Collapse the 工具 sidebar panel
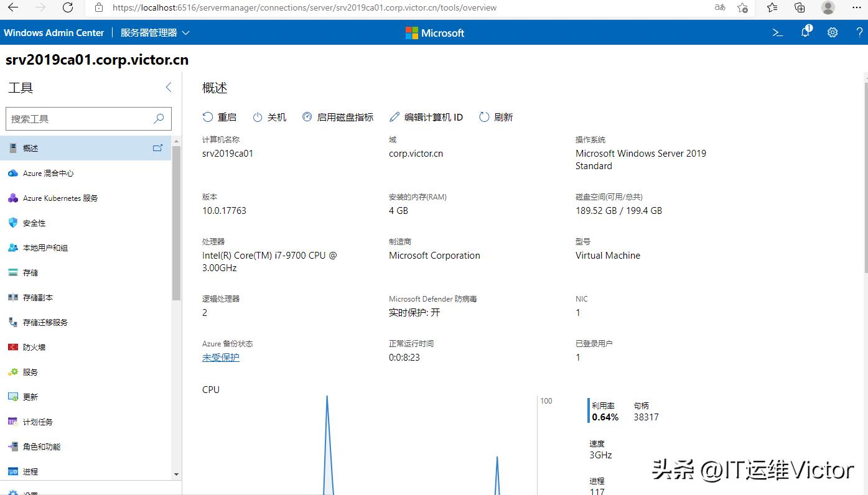This screenshot has width=868, height=495. (168, 87)
